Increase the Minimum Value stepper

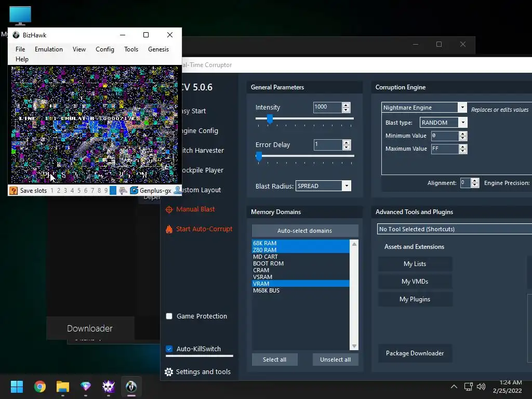463,134
